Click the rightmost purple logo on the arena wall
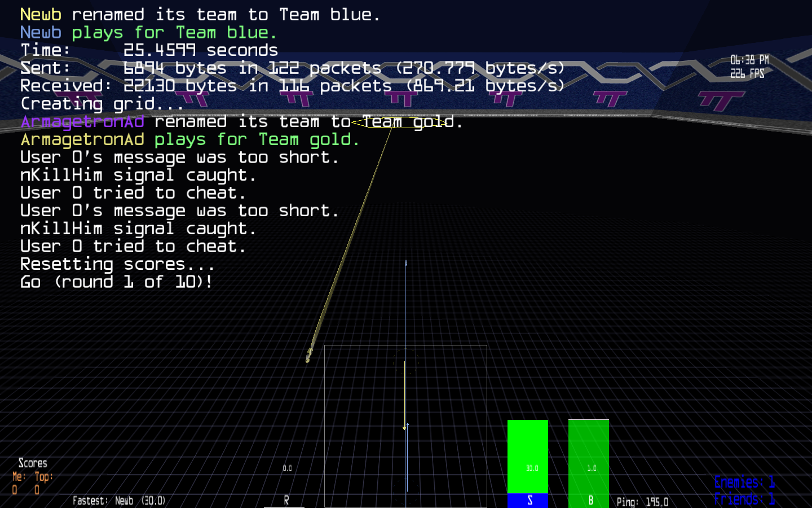812x508 pixels. [721, 102]
